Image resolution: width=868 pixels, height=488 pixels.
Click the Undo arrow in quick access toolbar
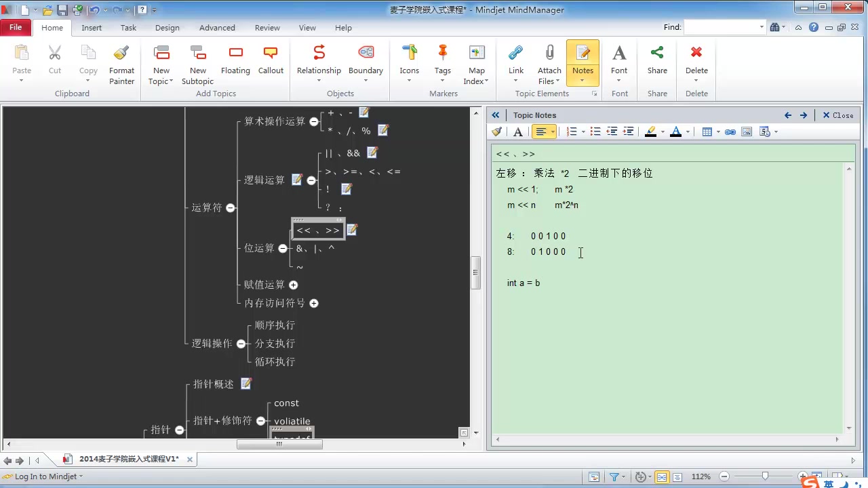(94, 10)
